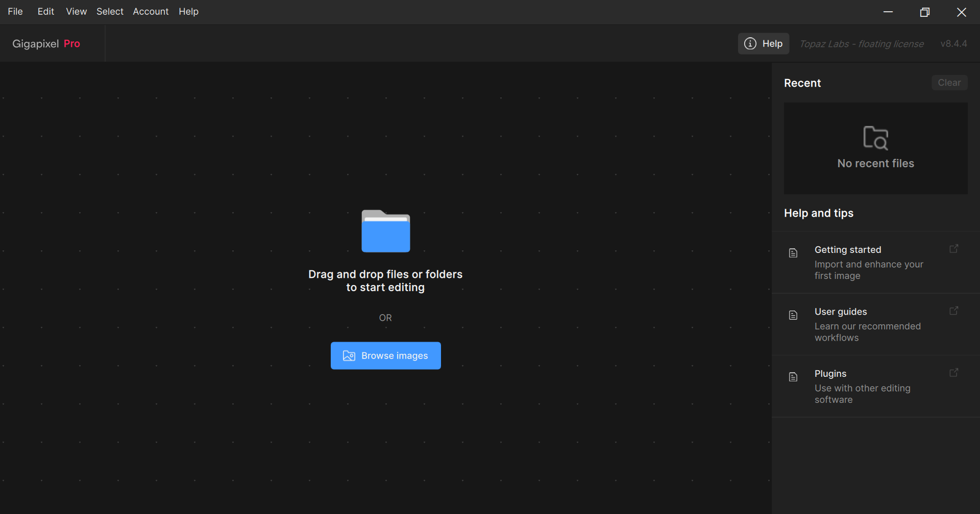The height and width of the screenshot is (514, 980).
Task: Open the Edit menu
Action: (x=45, y=11)
